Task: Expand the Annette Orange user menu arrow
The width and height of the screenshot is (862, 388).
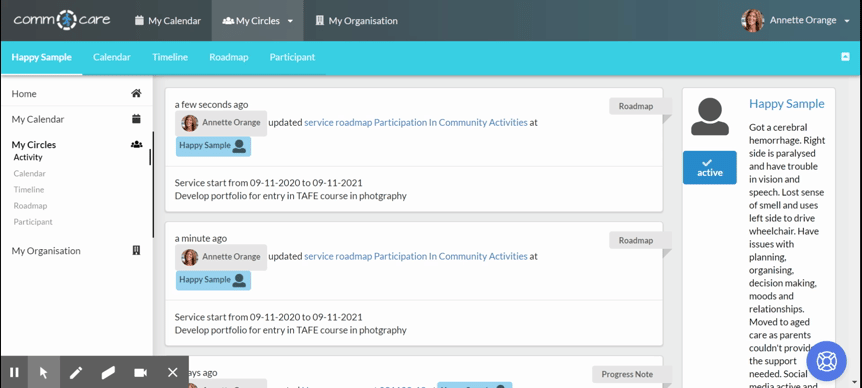Action: (847, 21)
